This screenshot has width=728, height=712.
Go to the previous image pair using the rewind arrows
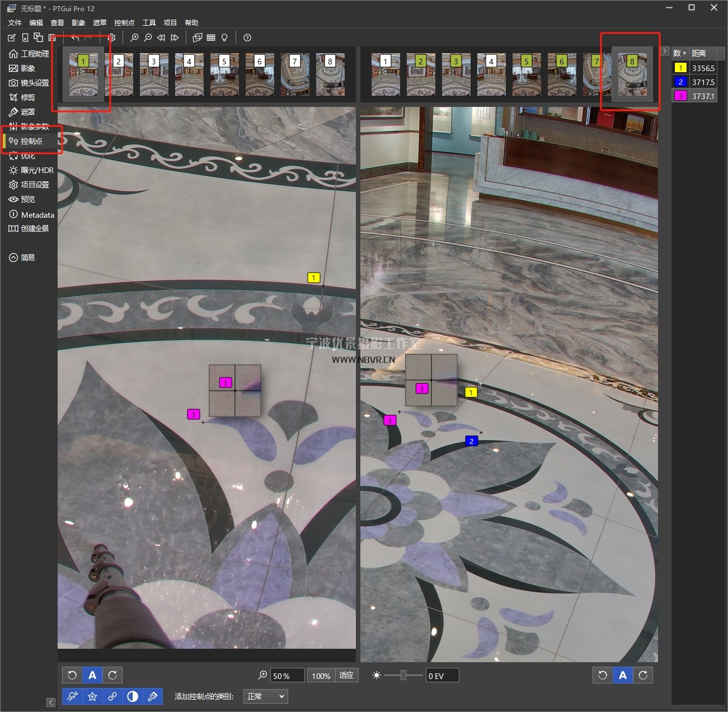[161, 38]
